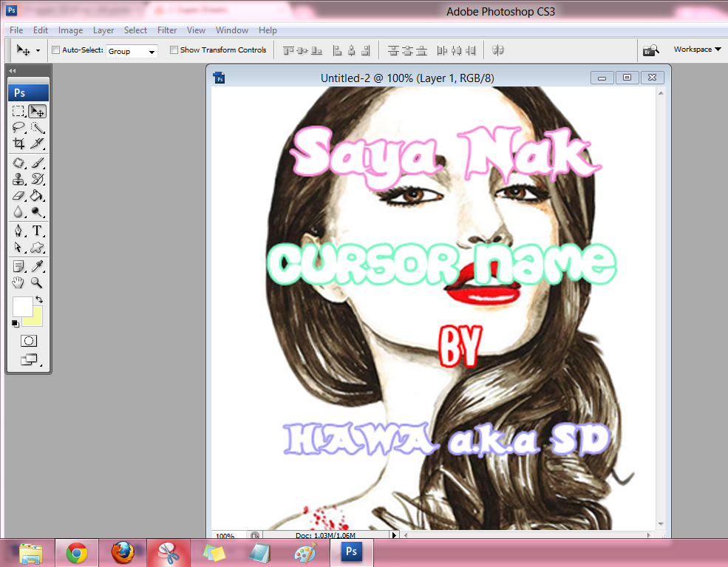Select the Custom Shape tool
The height and width of the screenshot is (567, 728).
coord(37,247)
